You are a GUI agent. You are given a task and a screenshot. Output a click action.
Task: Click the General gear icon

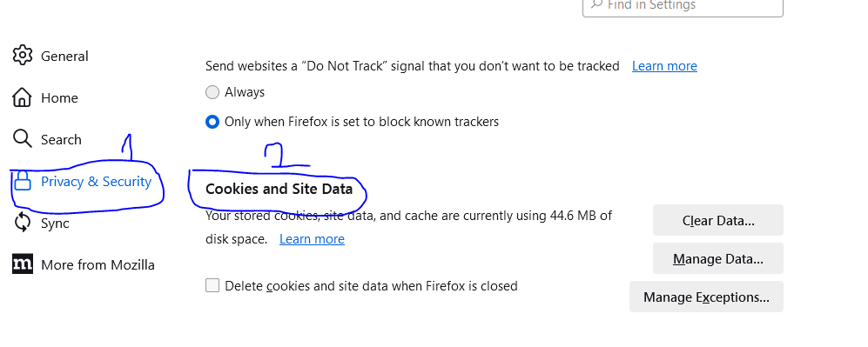click(22, 56)
